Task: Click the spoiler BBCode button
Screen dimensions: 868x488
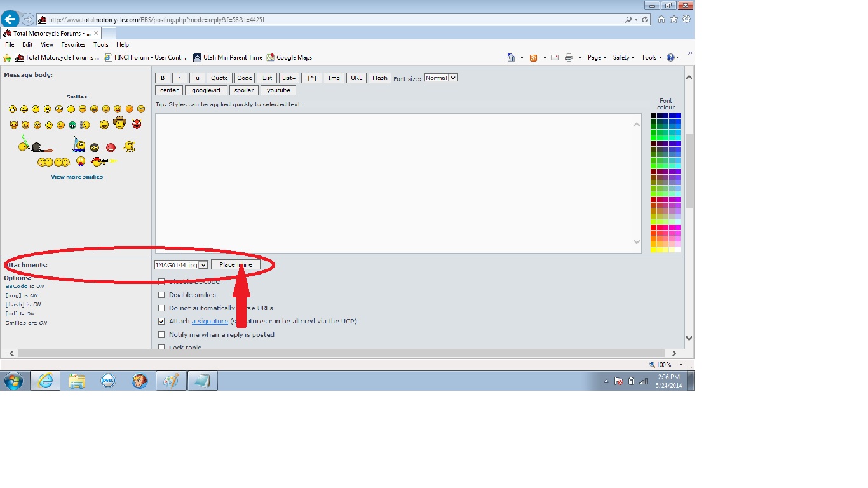Action: pyautogui.click(x=243, y=90)
